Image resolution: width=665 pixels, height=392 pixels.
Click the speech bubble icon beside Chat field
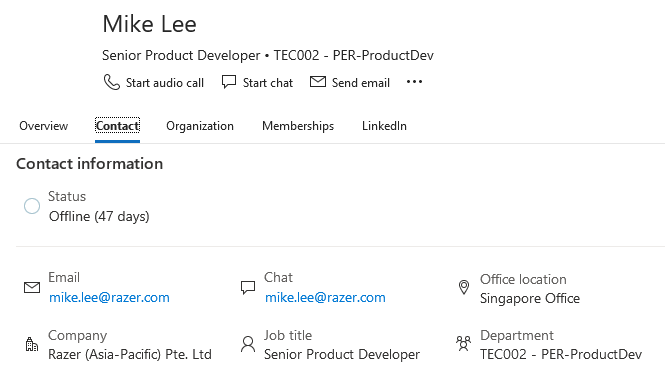pyautogui.click(x=248, y=288)
